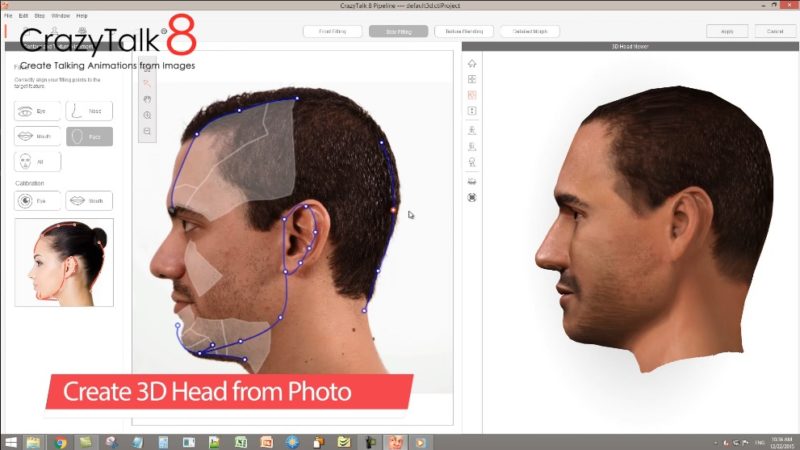Viewport: 800px width, 450px height.
Task: Click the Cancel button
Action: 775,31
